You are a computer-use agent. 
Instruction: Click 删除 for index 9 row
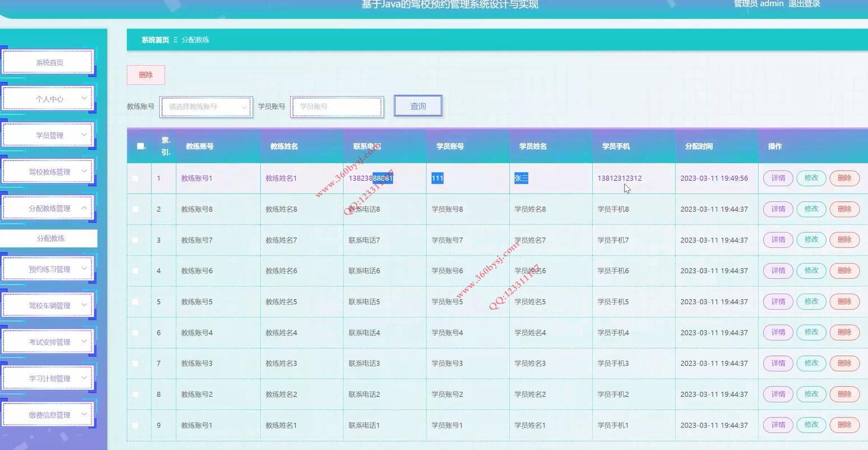(x=844, y=425)
